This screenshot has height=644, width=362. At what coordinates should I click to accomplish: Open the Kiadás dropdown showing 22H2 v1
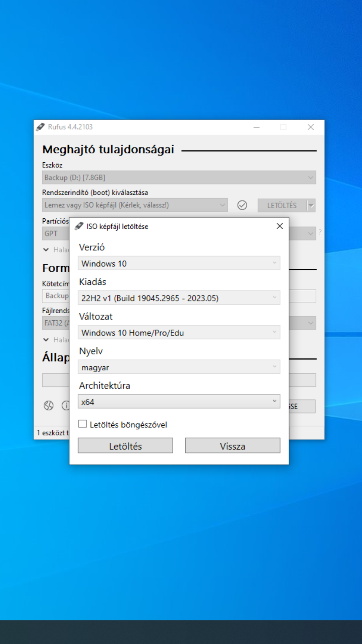pos(179,298)
